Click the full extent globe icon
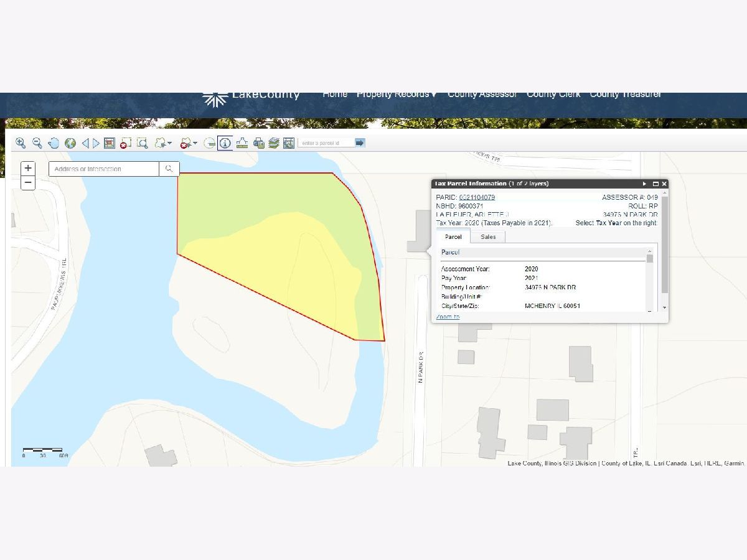The width and height of the screenshot is (747, 560). click(70, 143)
